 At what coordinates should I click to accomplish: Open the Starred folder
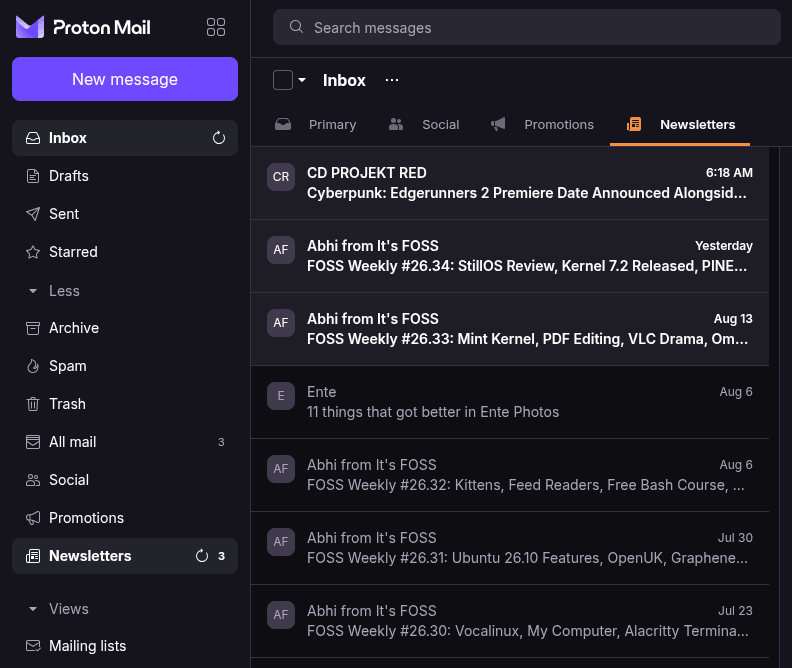pyautogui.click(x=125, y=252)
